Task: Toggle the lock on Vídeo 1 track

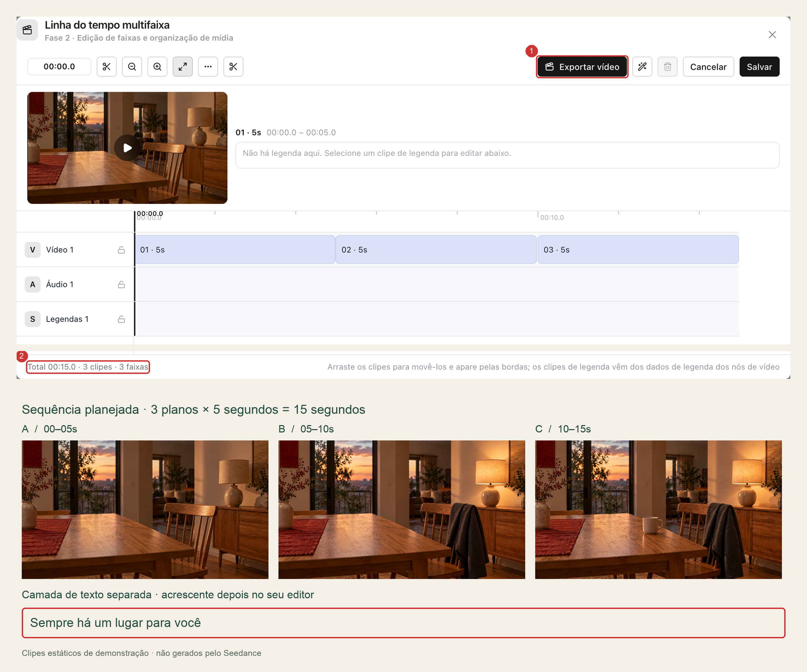Action: (121, 250)
